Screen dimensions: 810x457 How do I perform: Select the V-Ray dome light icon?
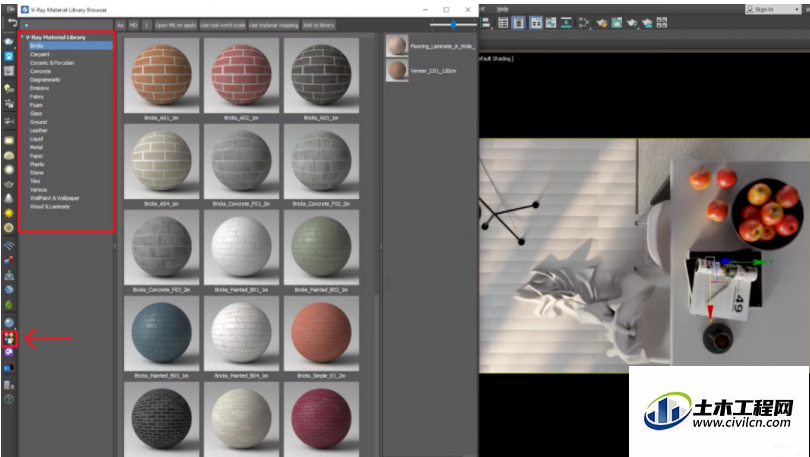pos(9,155)
